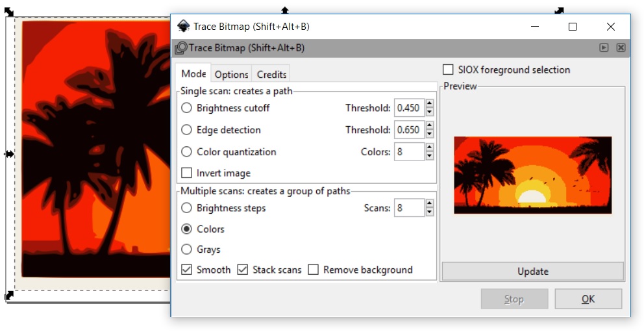Click the OK button
The height and width of the screenshot is (332, 644).
(588, 299)
